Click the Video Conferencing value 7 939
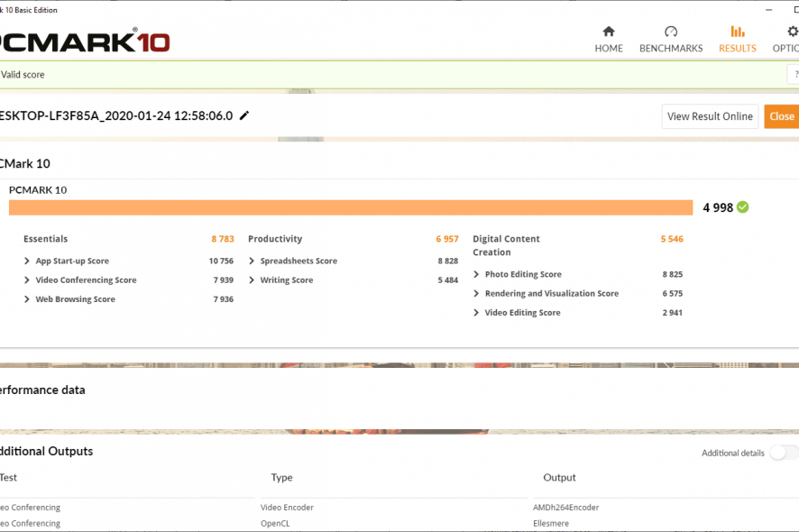Viewport: 799px width, 532px height. pos(223,280)
